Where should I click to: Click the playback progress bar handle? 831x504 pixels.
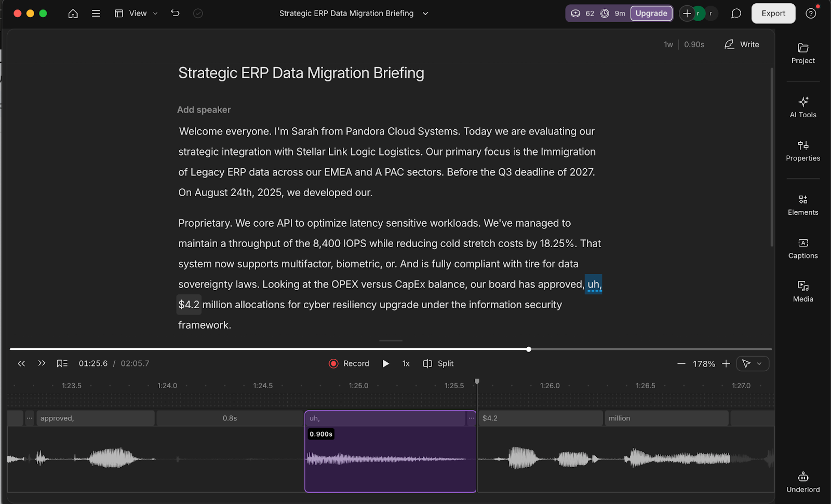[529, 349]
